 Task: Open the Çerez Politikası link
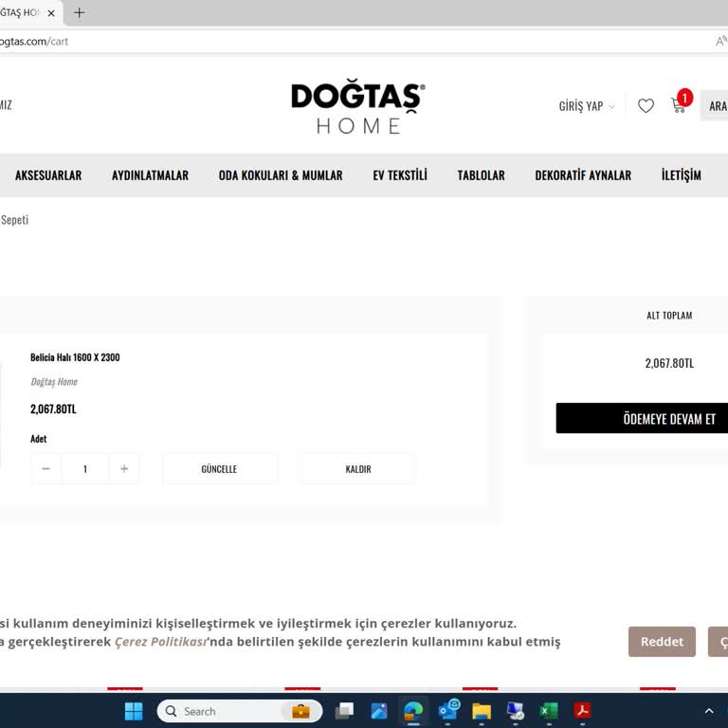coord(160,642)
